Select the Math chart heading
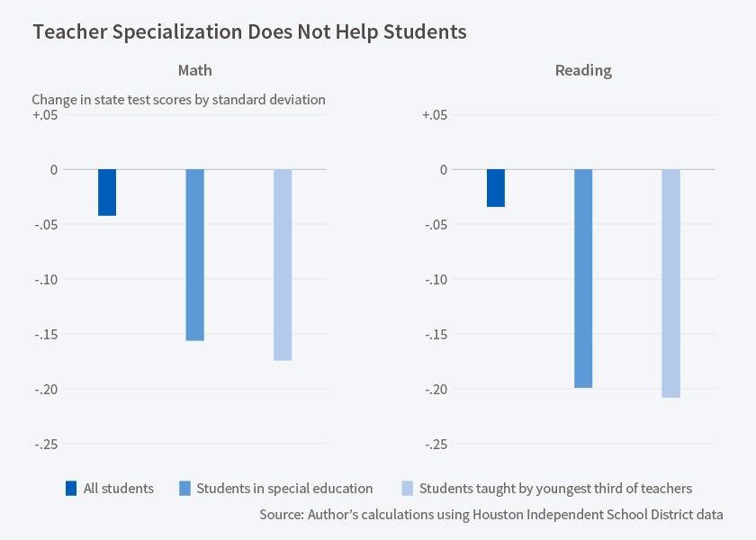This screenshot has width=756, height=540. [x=194, y=70]
